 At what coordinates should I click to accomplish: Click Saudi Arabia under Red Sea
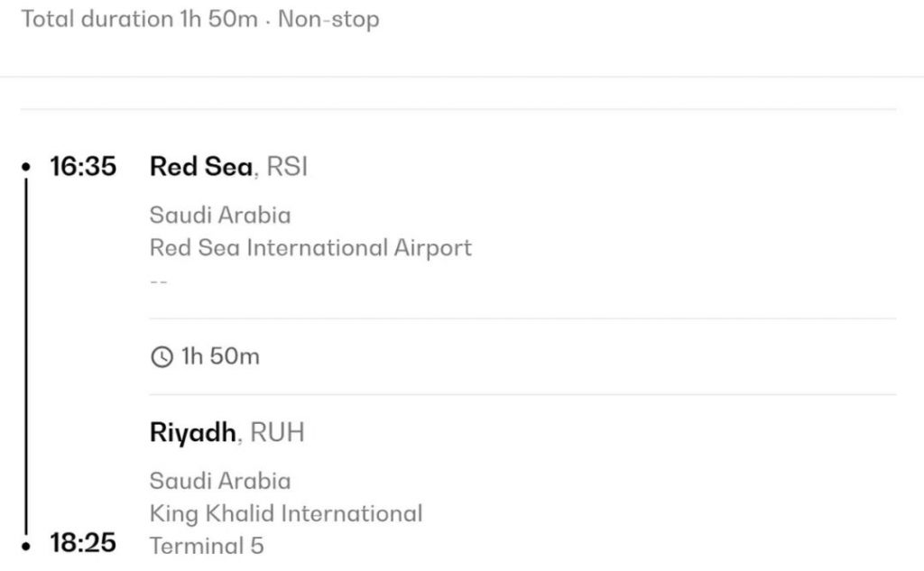220,216
